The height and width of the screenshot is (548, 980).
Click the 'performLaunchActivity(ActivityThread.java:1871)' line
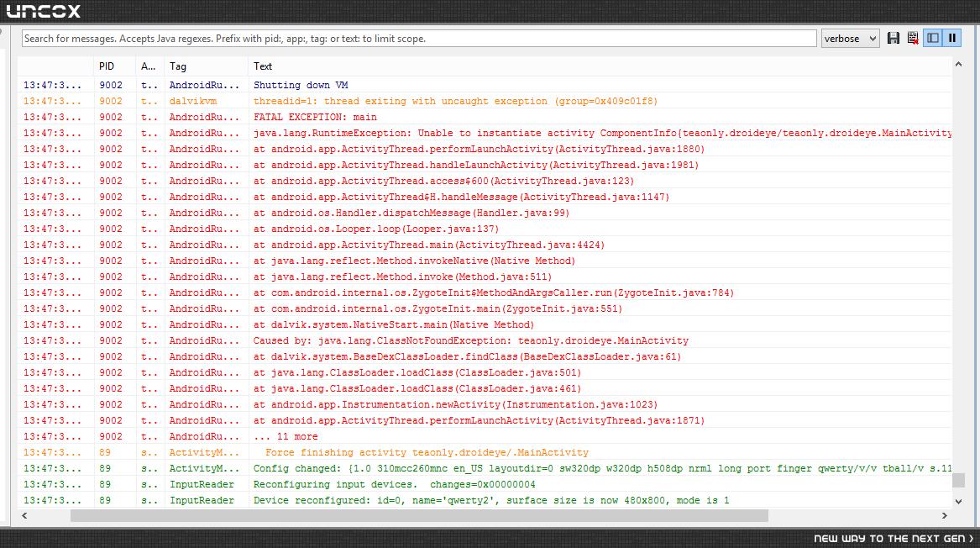click(485, 420)
